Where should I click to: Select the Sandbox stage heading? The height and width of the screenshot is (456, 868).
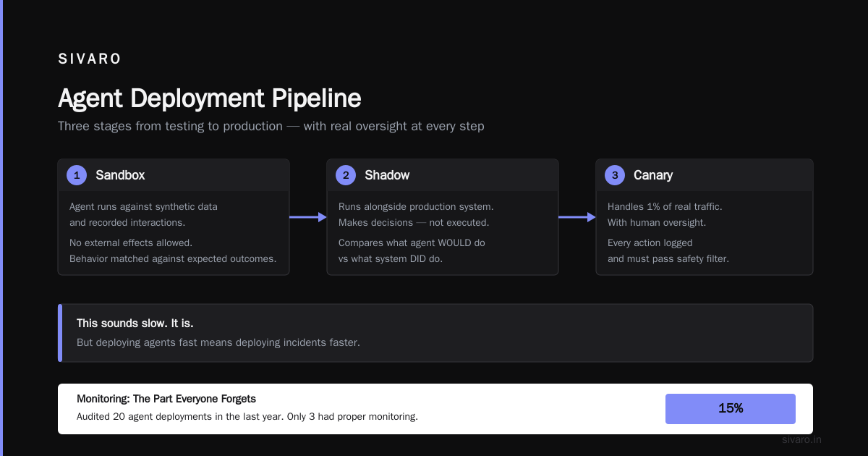point(120,175)
